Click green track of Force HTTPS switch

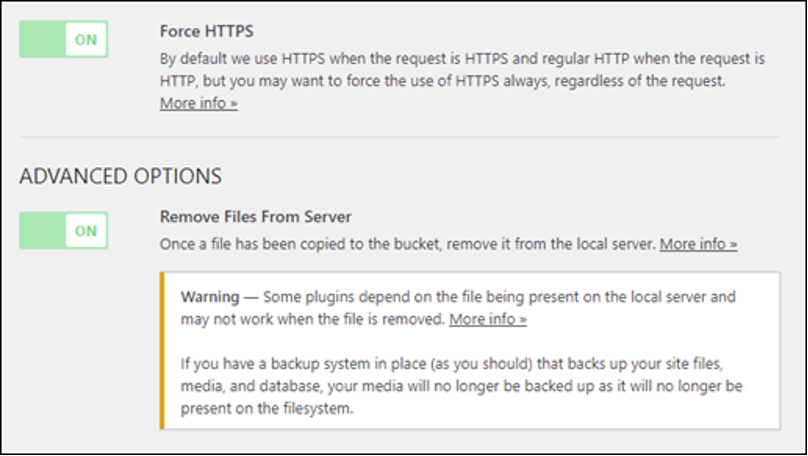42,39
